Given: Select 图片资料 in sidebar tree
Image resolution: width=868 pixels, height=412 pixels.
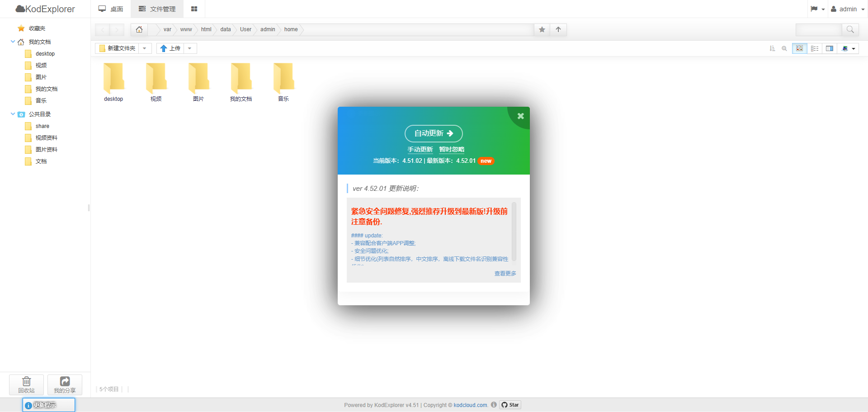Looking at the screenshot, I should point(47,150).
